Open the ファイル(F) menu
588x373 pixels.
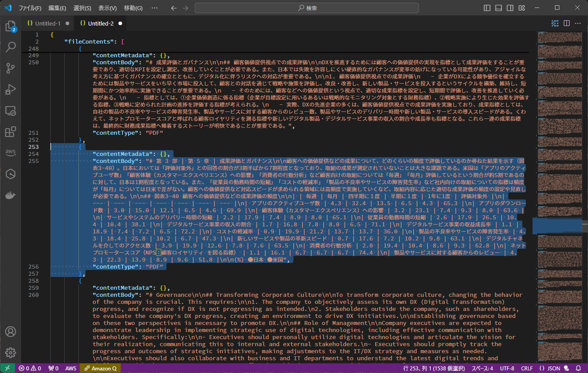tap(30, 8)
